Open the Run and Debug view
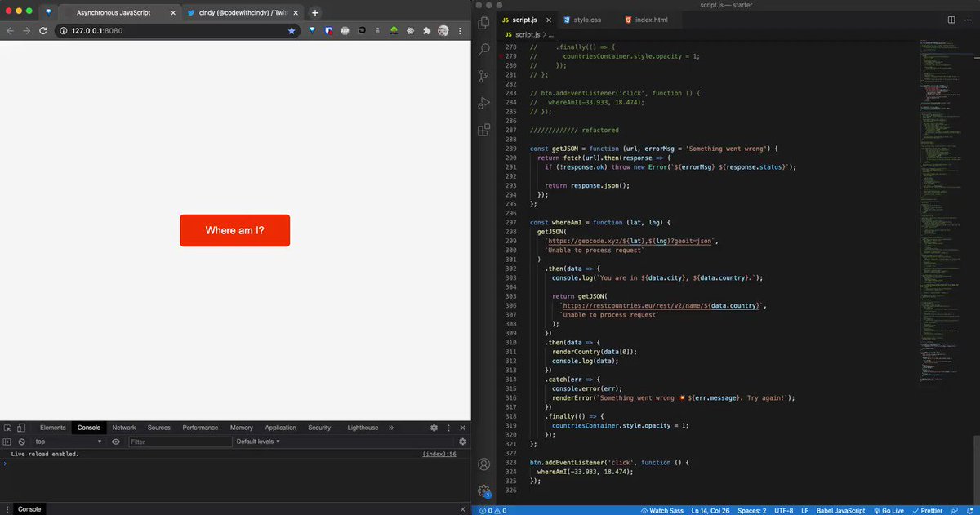 483,103
